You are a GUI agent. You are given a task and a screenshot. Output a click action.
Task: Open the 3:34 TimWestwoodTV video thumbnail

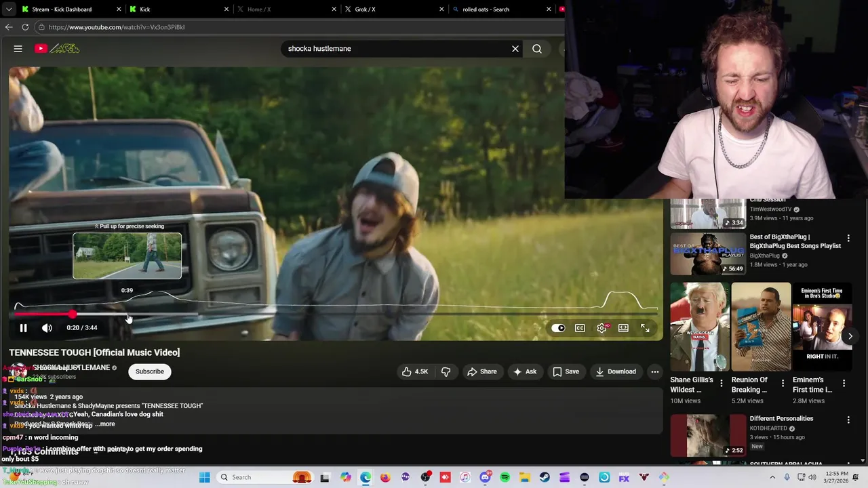tap(708, 214)
